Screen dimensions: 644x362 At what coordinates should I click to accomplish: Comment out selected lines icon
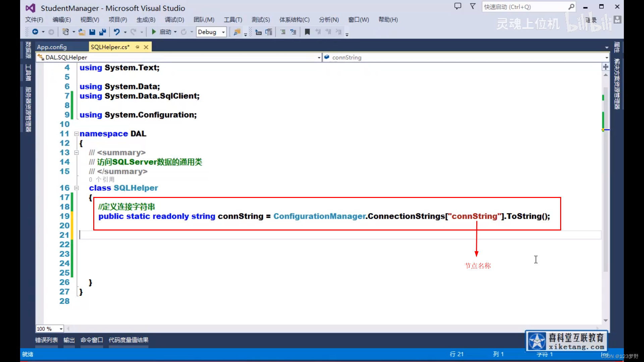283,32
